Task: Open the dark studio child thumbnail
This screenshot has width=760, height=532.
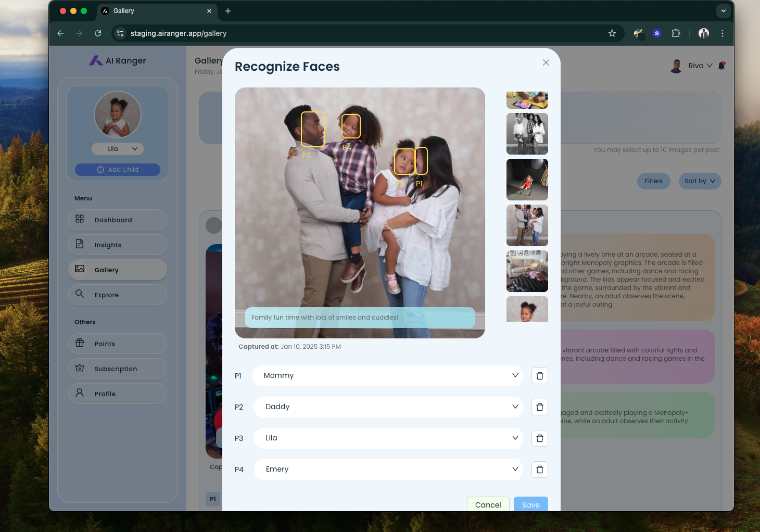Action: tap(527, 180)
